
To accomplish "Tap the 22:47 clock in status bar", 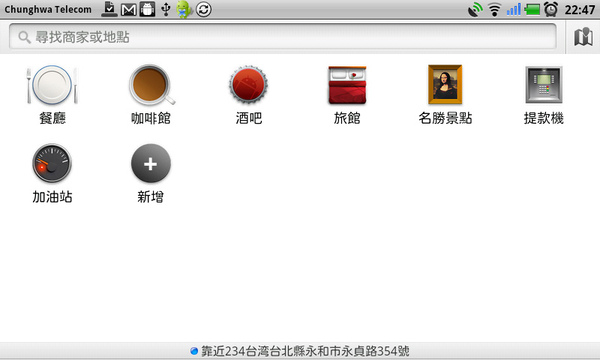I will (x=579, y=10).
